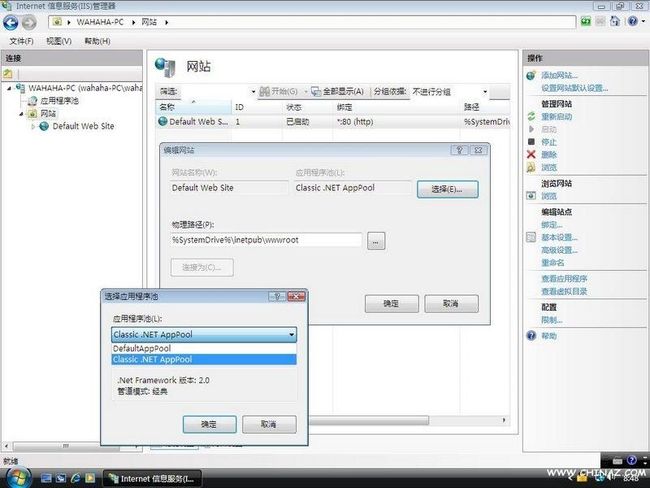Open the 帮助(H) menu
The image size is (650, 488).
97,41
